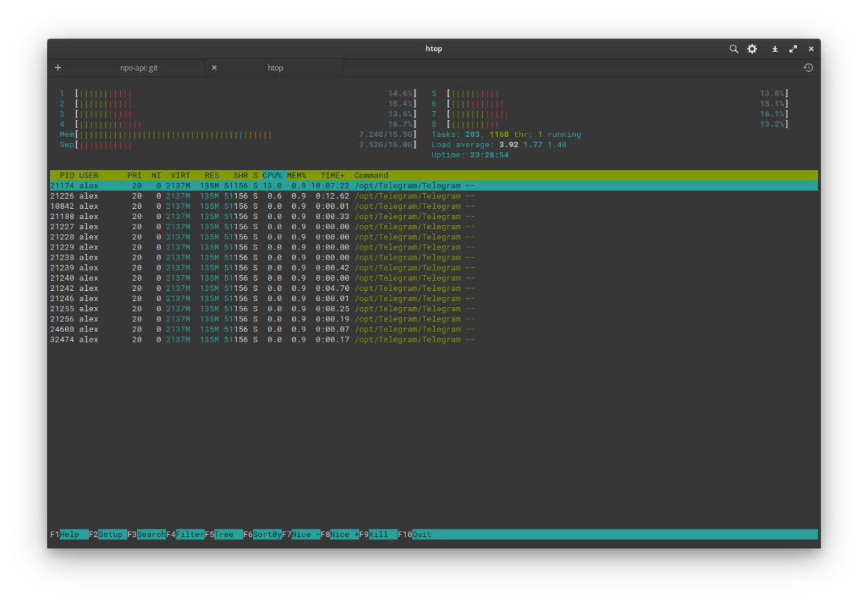Sort by the TIME+ column header
The image size is (868, 604).
click(332, 176)
